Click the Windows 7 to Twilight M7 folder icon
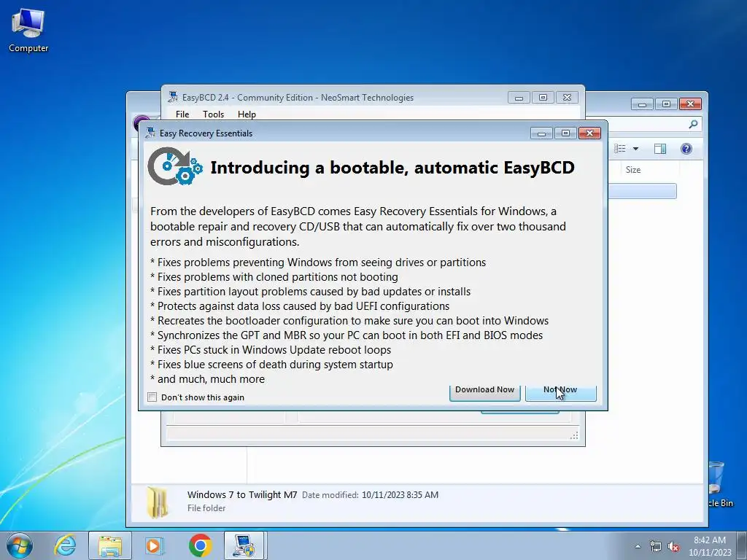 click(x=158, y=502)
